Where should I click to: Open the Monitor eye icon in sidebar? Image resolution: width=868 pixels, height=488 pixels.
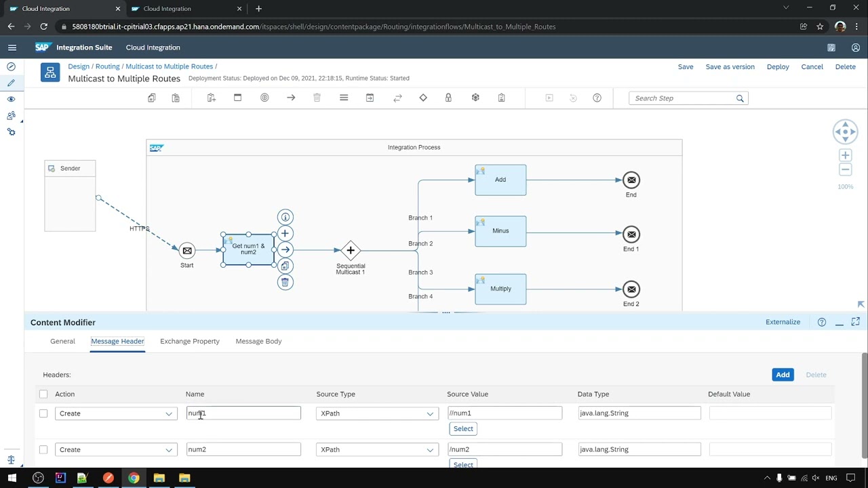pyautogui.click(x=11, y=99)
